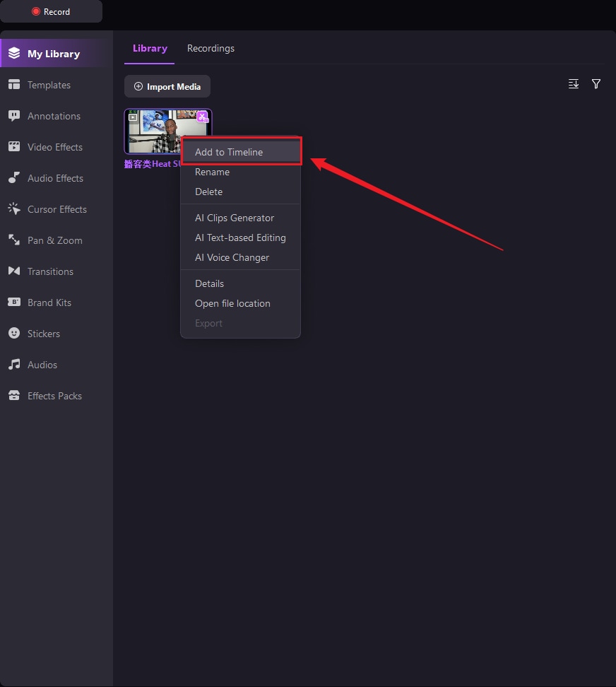
Task: Choose Add to Timeline from context menu
Action: (x=241, y=152)
